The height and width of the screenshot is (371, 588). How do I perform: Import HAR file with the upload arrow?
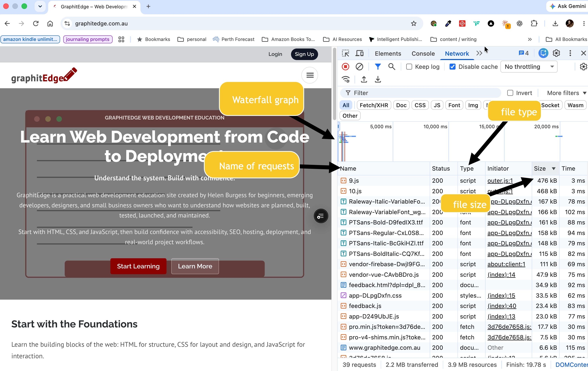point(364,79)
